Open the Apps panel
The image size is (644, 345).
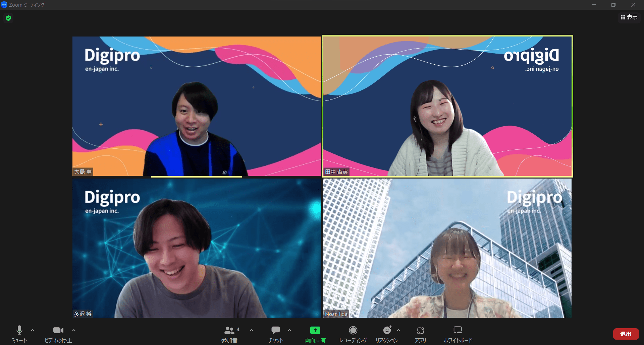point(420,334)
